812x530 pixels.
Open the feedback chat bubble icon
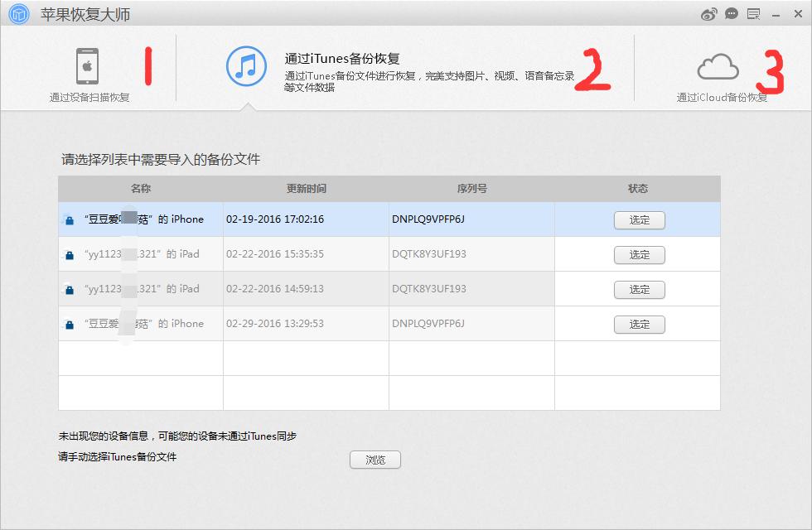coord(731,13)
